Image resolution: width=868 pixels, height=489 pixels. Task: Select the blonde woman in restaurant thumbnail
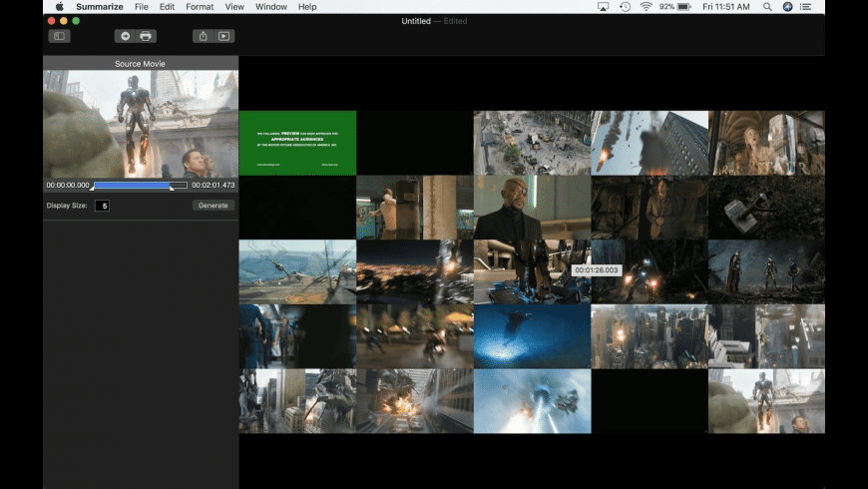pos(766,143)
